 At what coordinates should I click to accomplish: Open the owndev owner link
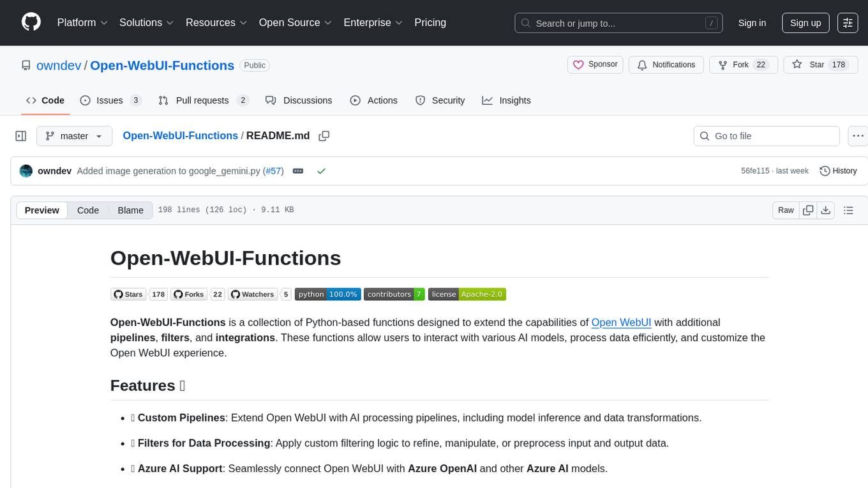coord(59,65)
